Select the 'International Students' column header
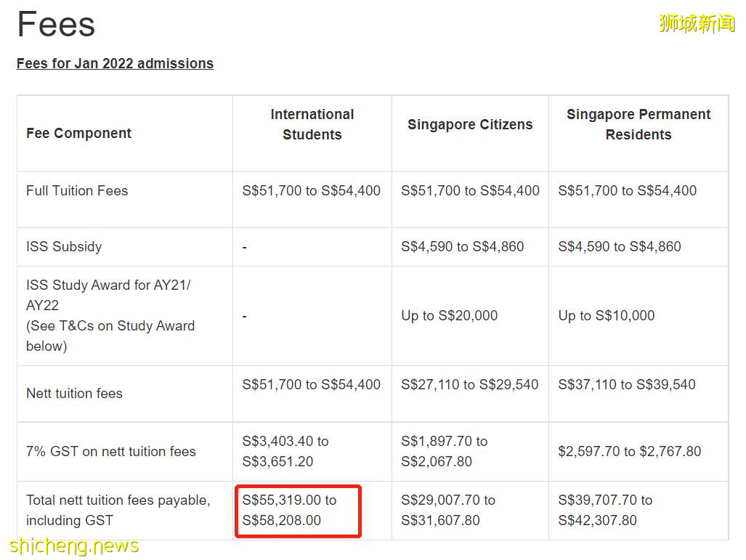The image size is (746, 560). click(312, 124)
